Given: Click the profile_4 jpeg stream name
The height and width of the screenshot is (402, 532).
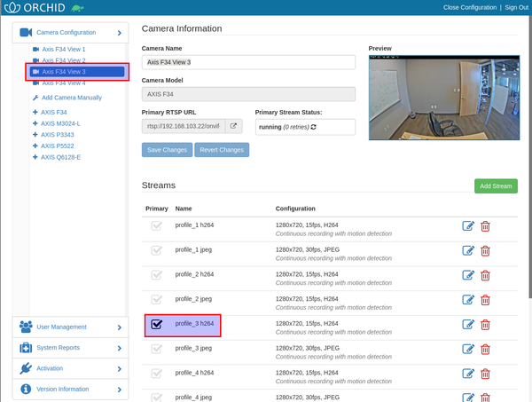Looking at the screenshot, I should [x=193, y=398].
